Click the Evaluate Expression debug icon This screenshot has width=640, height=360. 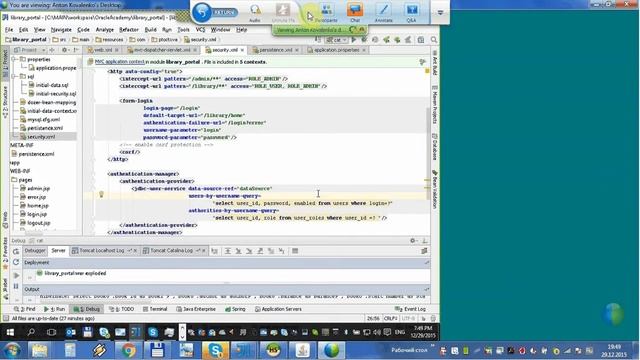pos(295,251)
